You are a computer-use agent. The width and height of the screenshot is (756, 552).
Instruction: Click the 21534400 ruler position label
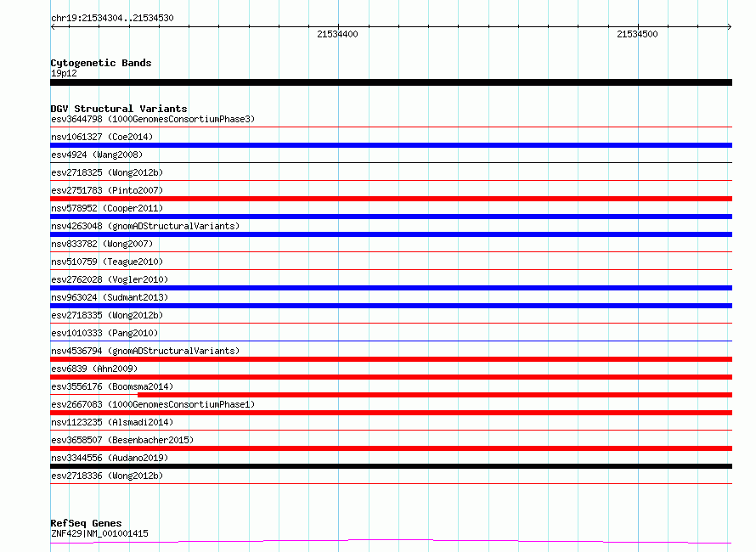[x=337, y=34]
